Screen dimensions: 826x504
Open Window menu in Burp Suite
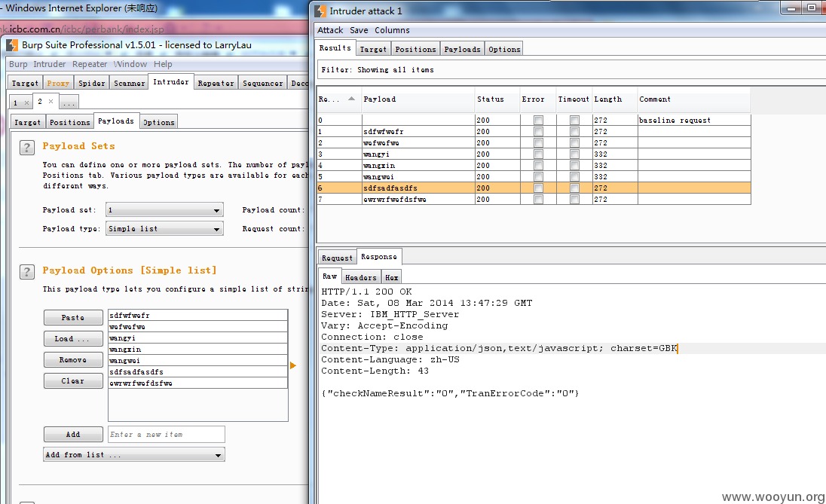[x=130, y=64]
